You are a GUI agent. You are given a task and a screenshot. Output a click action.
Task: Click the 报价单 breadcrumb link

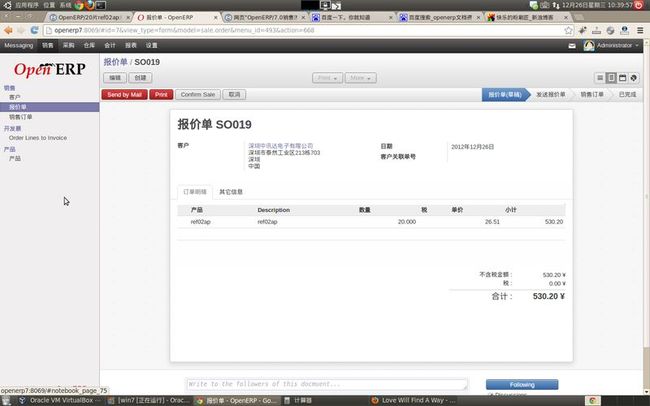click(115, 62)
